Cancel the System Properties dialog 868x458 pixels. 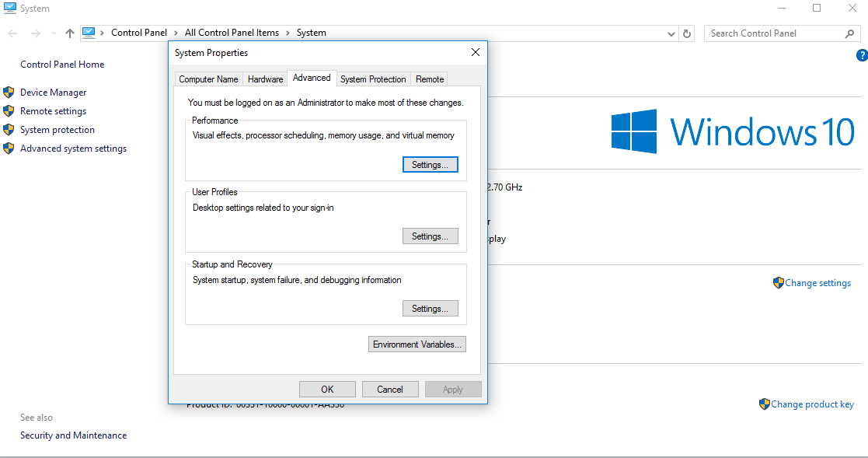pos(390,390)
